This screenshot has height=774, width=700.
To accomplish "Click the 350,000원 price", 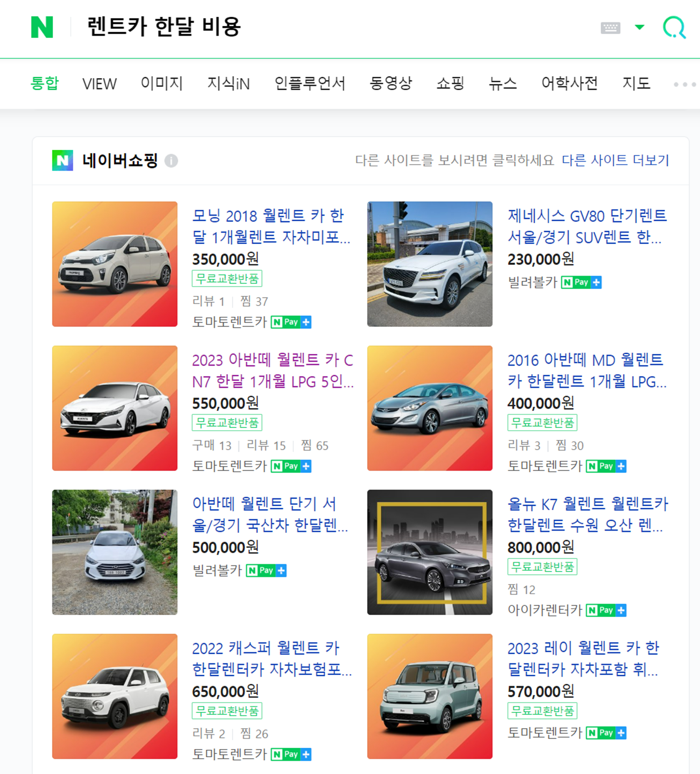I will tap(225, 259).
